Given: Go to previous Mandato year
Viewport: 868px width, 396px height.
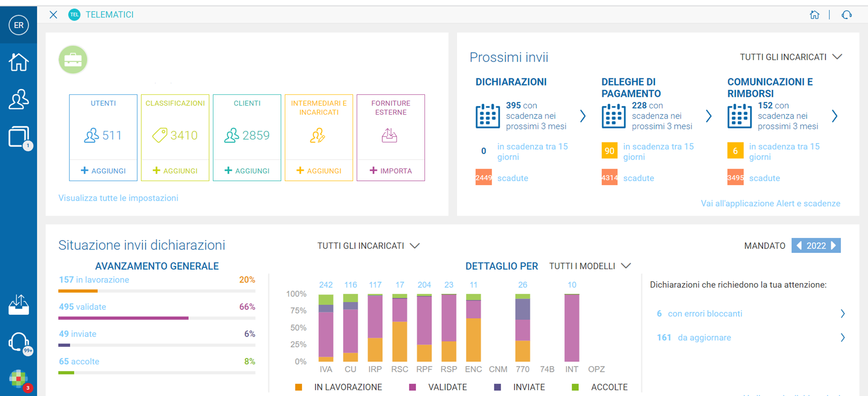Looking at the screenshot, I should [799, 245].
